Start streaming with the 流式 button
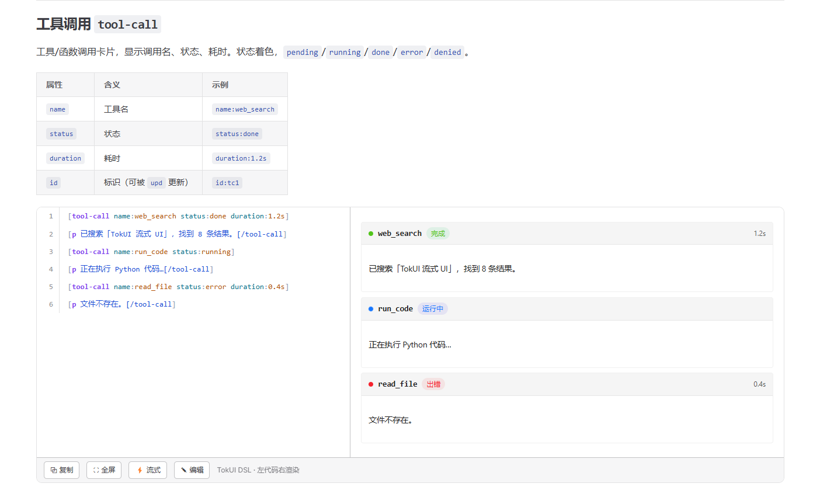 pyautogui.click(x=148, y=470)
